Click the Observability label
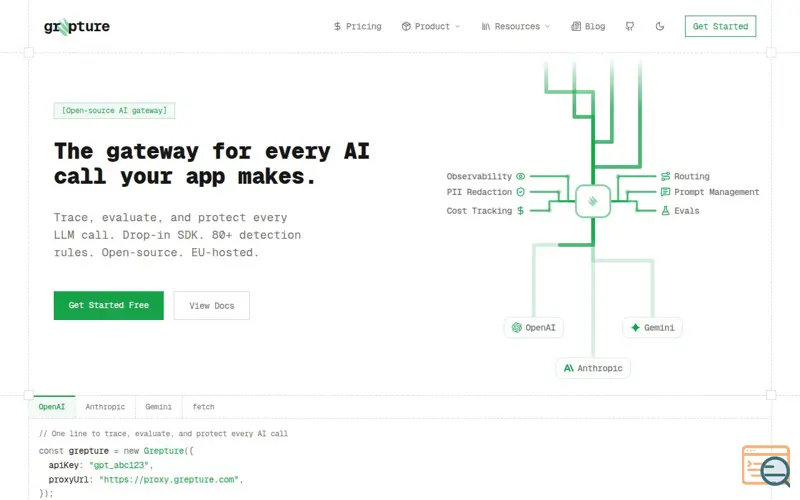This screenshot has width=800, height=500. [479, 177]
